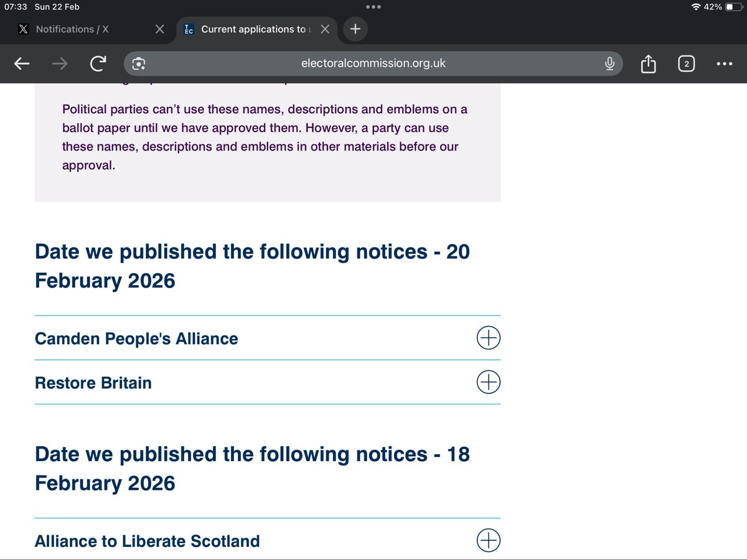Tap the multitasking three dots at top
This screenshot has width=747, height=560.
click(x=373, y=7)
